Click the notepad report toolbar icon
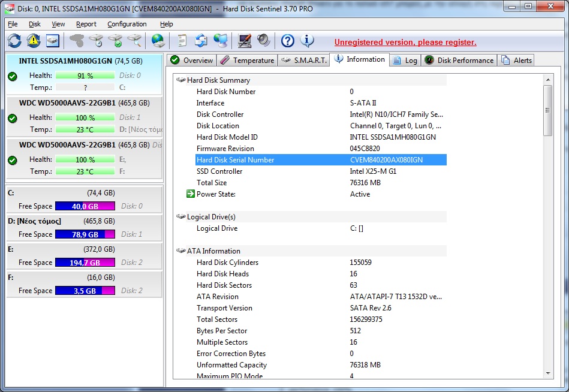The height and width of the screenshot is (392, 569). 182,41
